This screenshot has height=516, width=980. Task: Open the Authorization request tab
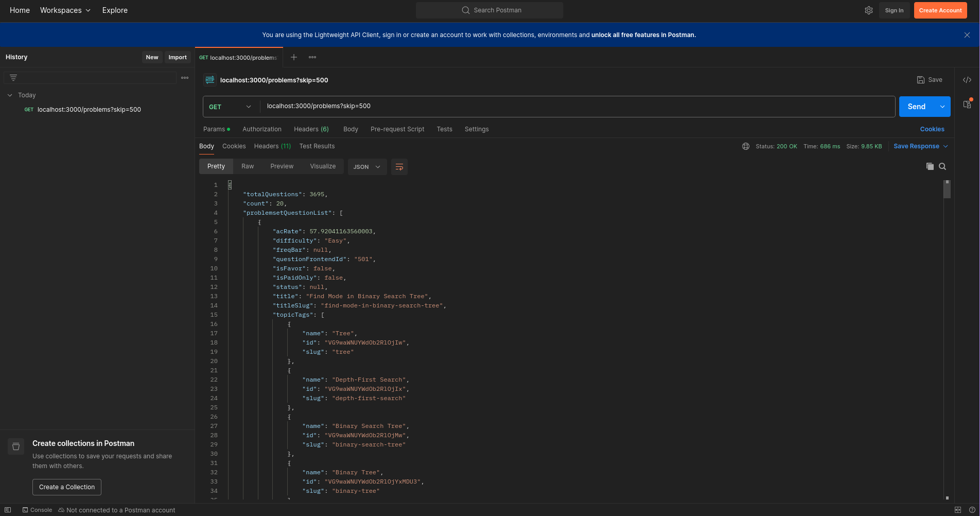(261, 129)
